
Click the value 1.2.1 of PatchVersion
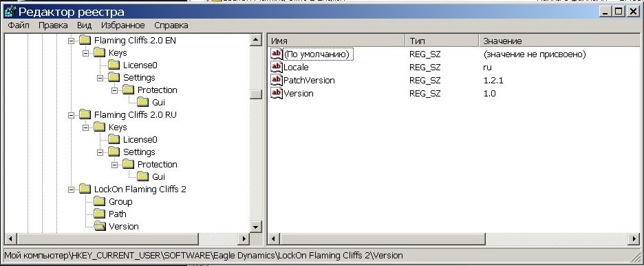[493, 81]
